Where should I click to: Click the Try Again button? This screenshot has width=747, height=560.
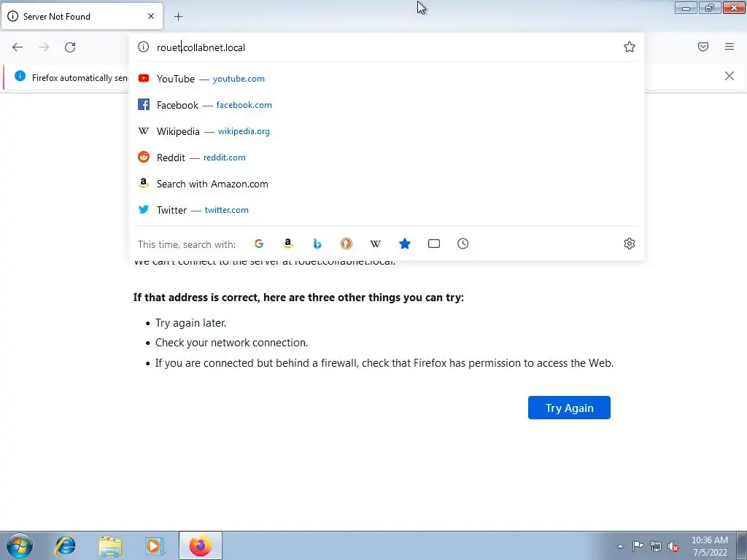[569, 408]
